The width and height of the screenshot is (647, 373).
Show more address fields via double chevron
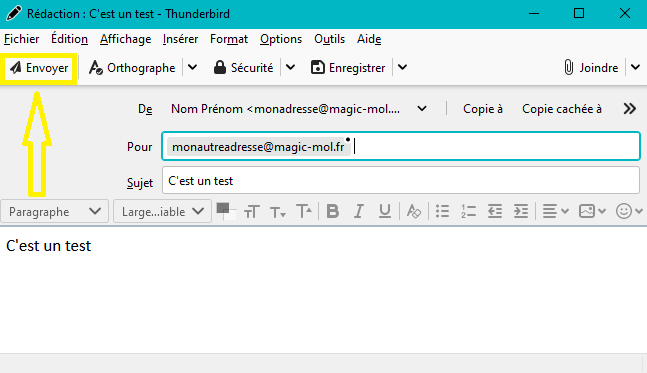[630, 109]
